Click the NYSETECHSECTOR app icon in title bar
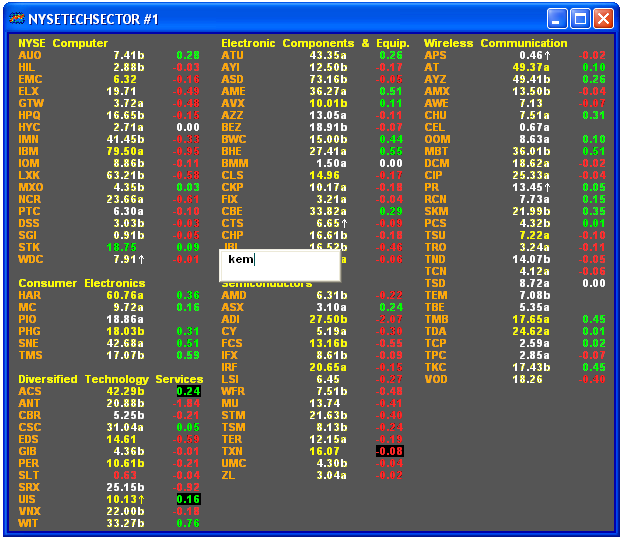 17,18
